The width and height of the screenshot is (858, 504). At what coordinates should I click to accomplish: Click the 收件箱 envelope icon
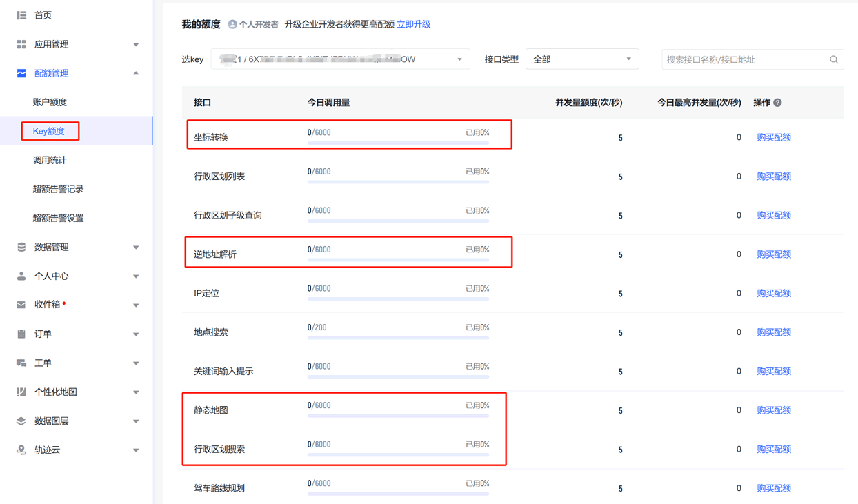(21, 305)
